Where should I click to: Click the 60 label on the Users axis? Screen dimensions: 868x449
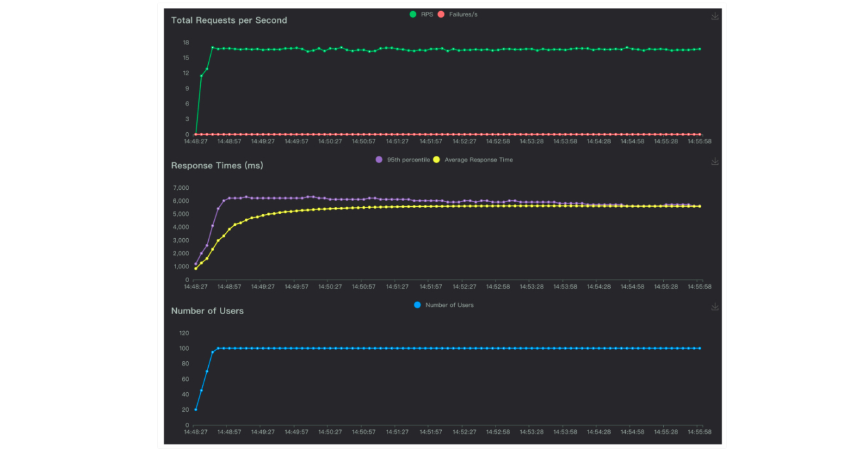tap(186, 379)
